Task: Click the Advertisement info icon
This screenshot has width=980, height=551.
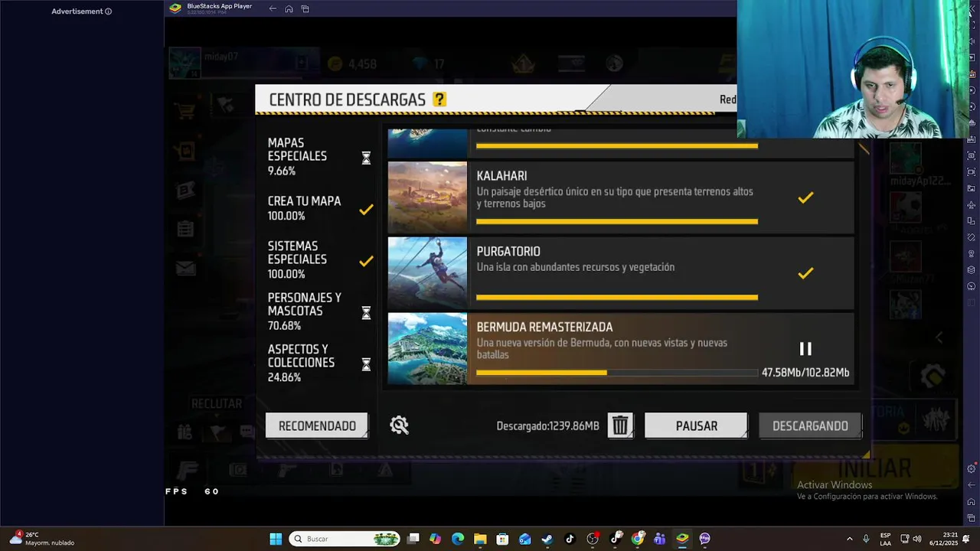Action: point(108,11)
